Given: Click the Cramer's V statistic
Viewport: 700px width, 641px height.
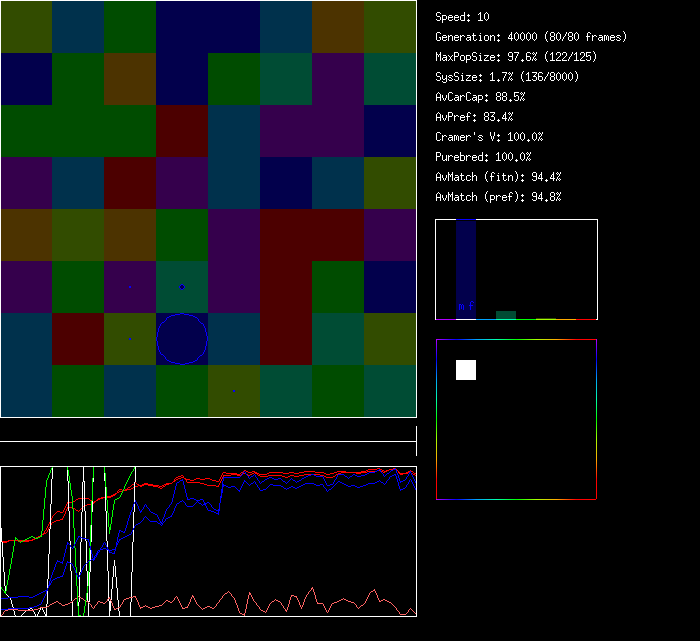Looking at the screenshot, I should click(489, 137).
